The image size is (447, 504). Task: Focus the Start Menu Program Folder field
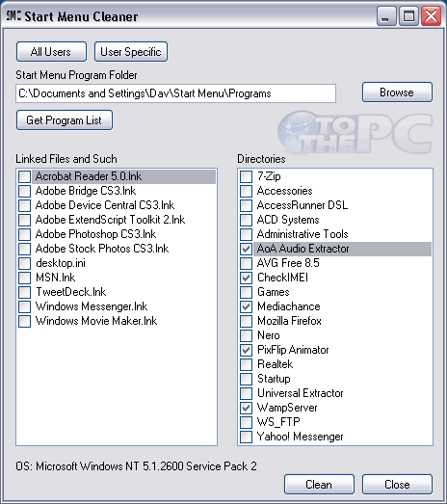click(x=175, y=93)
